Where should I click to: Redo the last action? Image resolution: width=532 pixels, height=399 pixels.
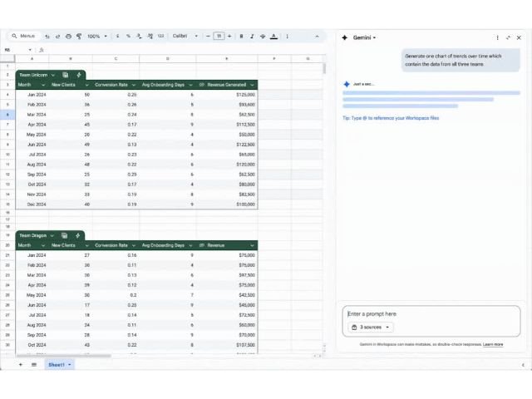[x=57, y=37]
